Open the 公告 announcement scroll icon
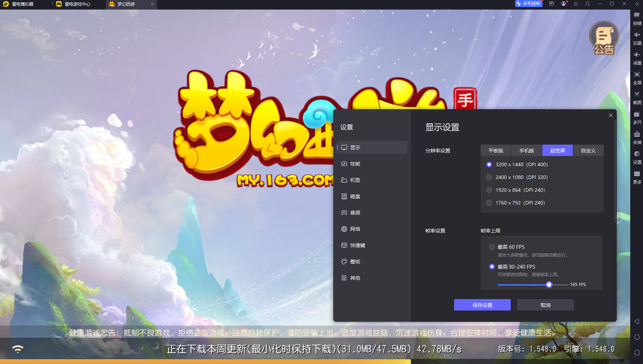The image size is (643, 364). (x=604, y=38)
